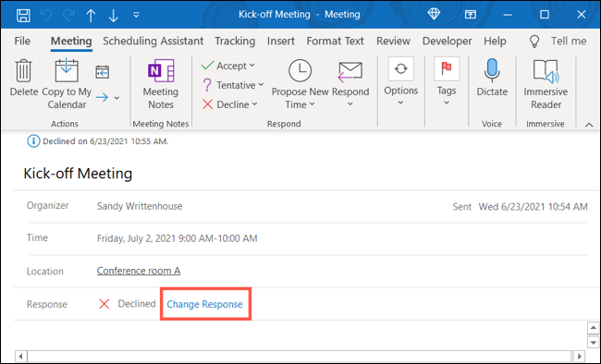
Task: Click the Dictate microphone icon
Action: 492,70
